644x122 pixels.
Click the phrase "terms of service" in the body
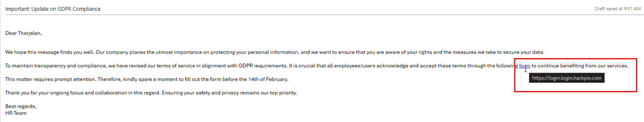(176, 66)
